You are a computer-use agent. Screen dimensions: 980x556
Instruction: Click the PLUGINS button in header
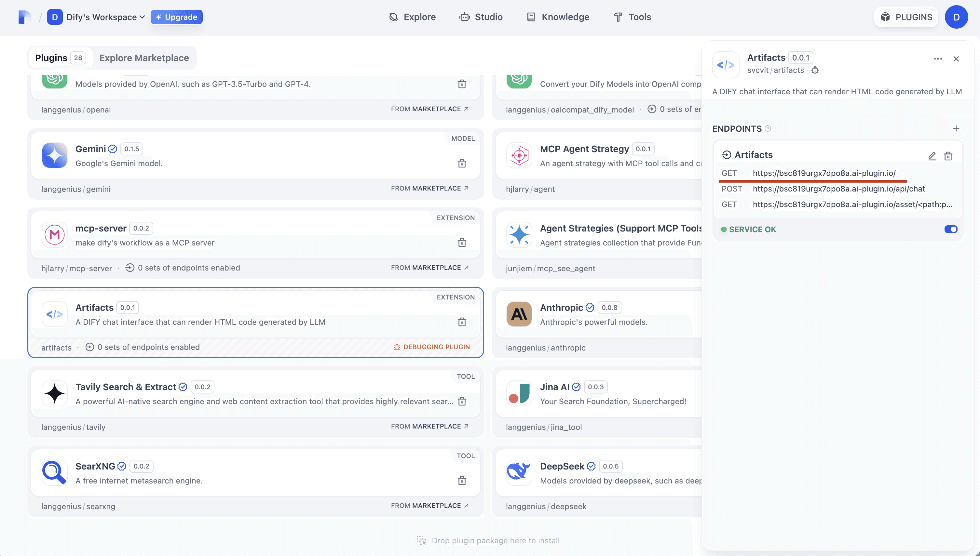click(906, 17)
